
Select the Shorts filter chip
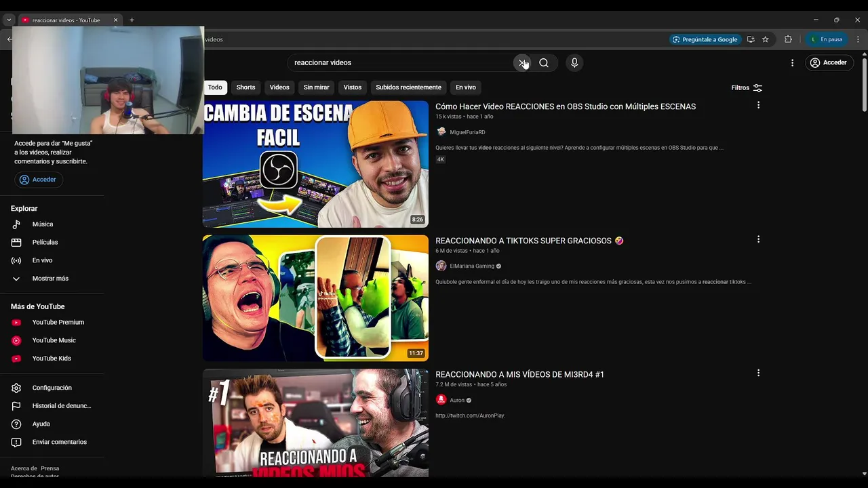click(245, 87)
